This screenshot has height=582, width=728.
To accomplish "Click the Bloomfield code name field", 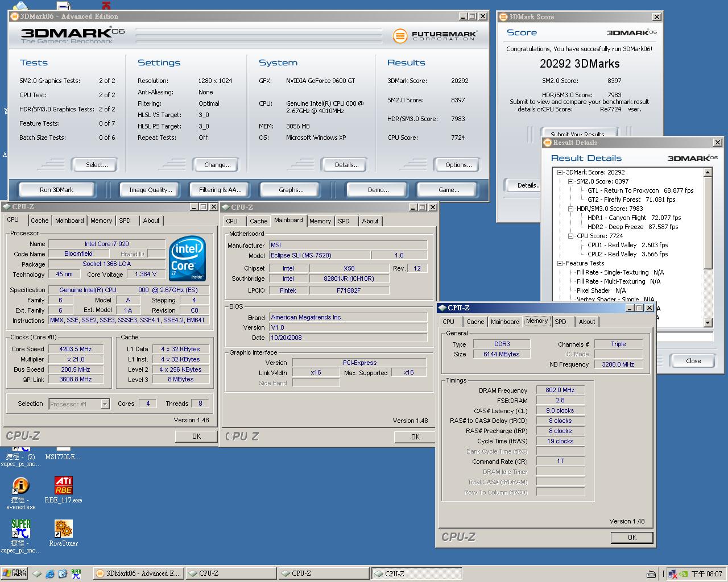I will tap(78, 253).
